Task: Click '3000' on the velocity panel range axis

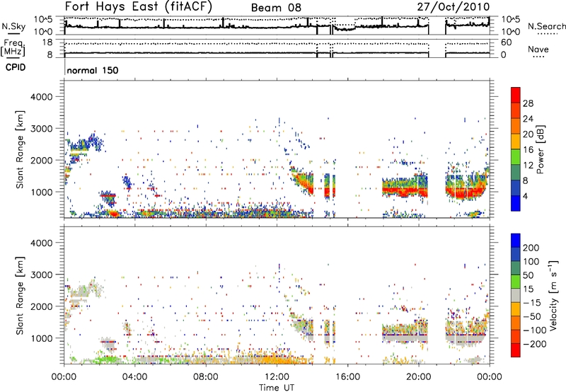Action: point(42,275)
